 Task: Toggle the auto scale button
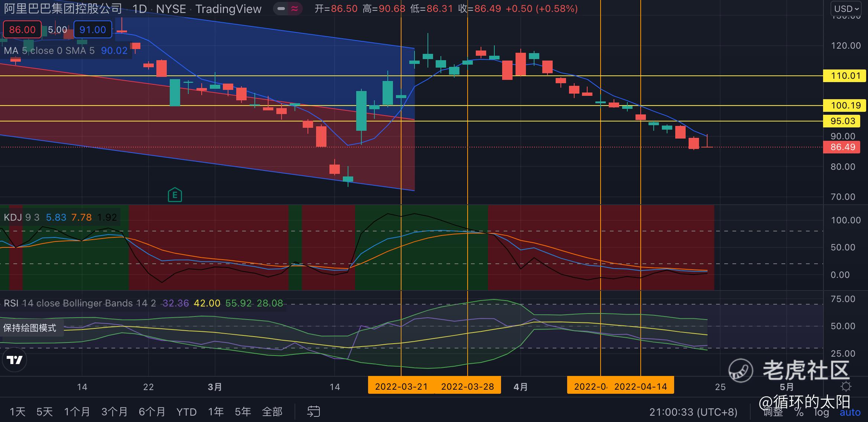click(x=850, y=412)
